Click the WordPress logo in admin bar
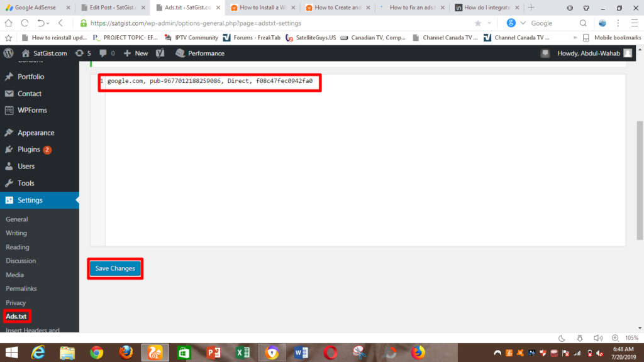644x362 pixels. (9, 53)
